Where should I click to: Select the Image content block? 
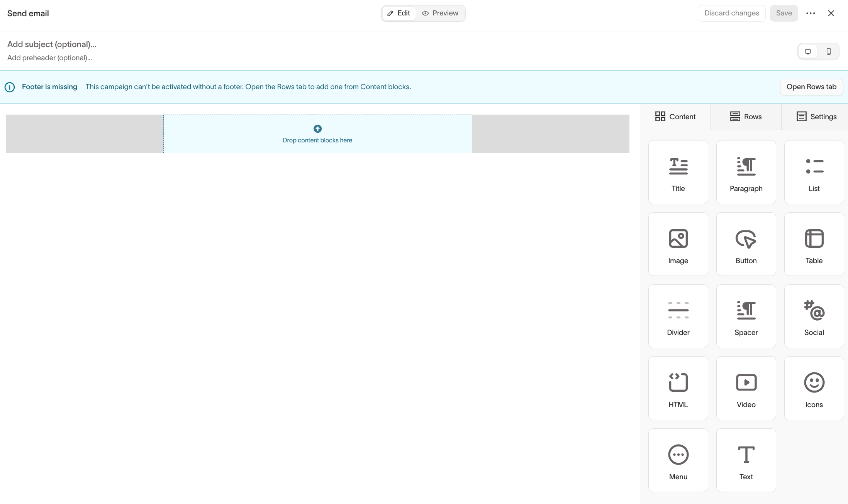pos(678,244)
